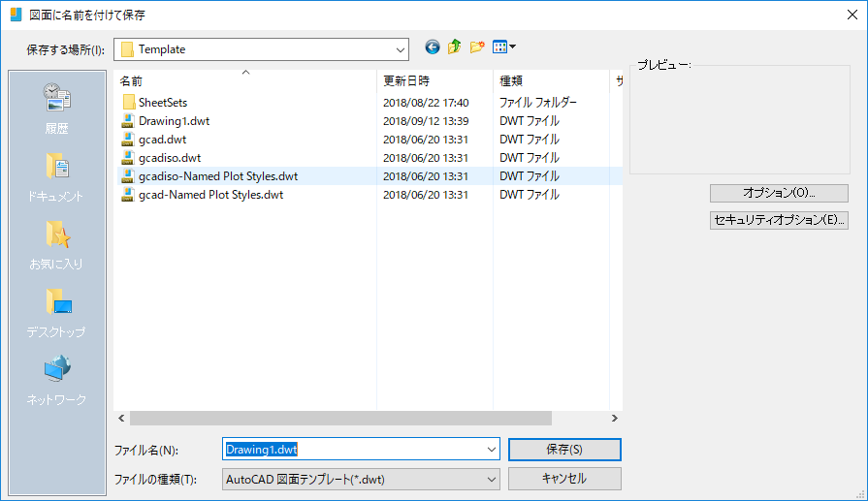The image size is (868, 501).
Task: Open the 履歴 history location
Action: [x=56, y=110]
